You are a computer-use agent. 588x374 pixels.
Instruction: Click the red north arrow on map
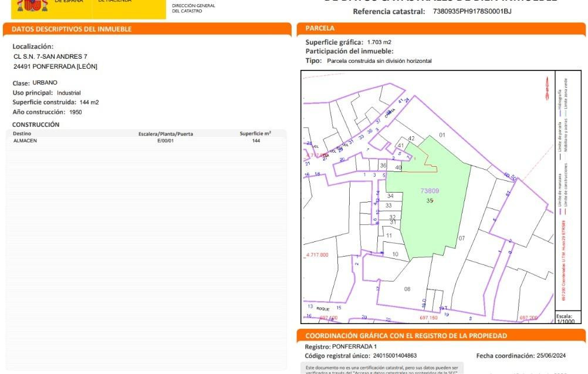click(547, 88)
